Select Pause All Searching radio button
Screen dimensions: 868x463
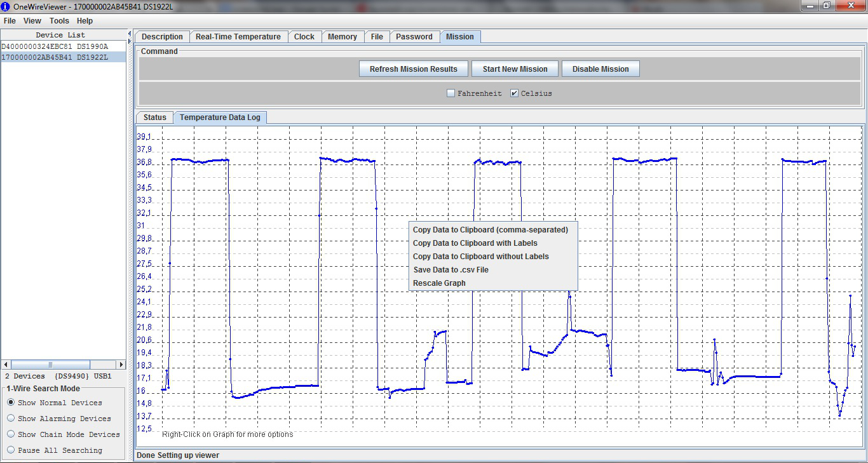[11, 450]
